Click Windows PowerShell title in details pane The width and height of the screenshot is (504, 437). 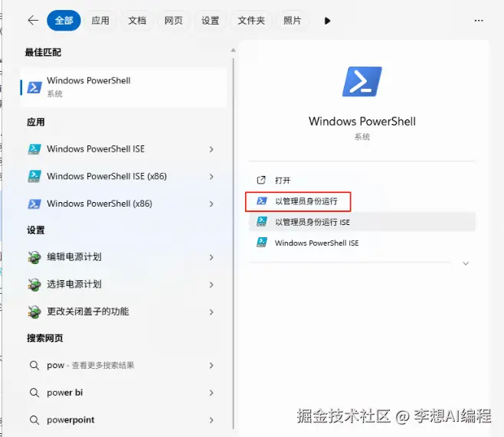(362, 122)
